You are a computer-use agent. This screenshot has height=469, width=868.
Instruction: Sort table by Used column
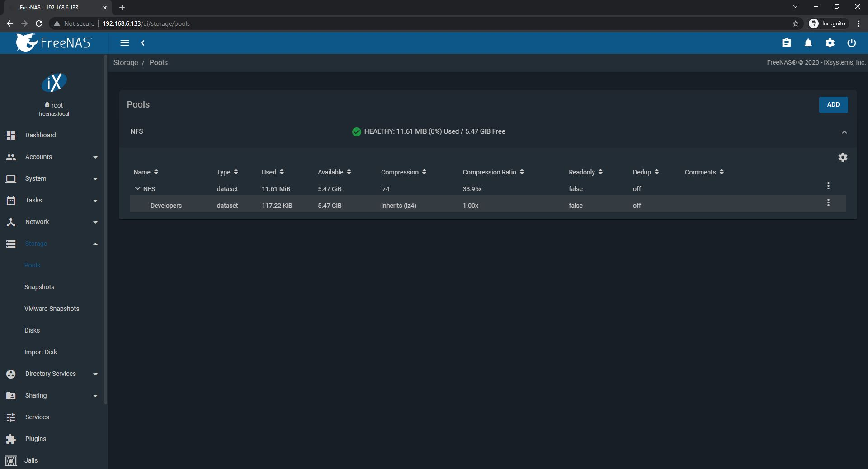[273, 172]
